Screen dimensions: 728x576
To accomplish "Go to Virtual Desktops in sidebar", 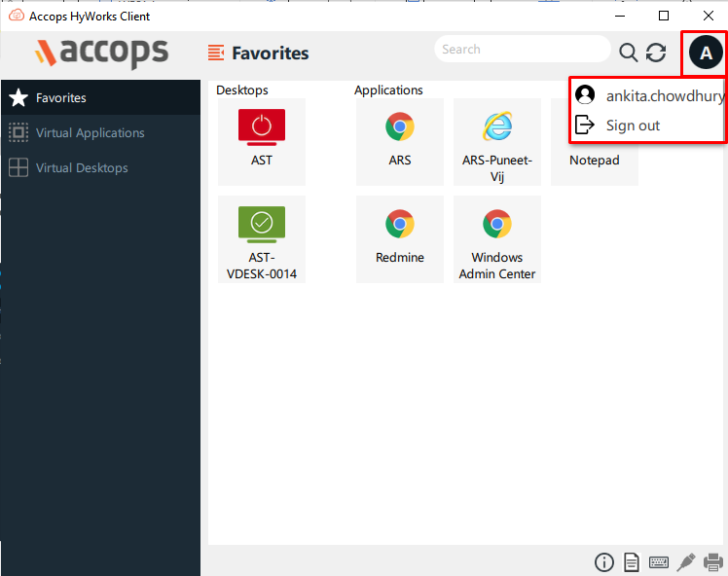I will (82, 168).
